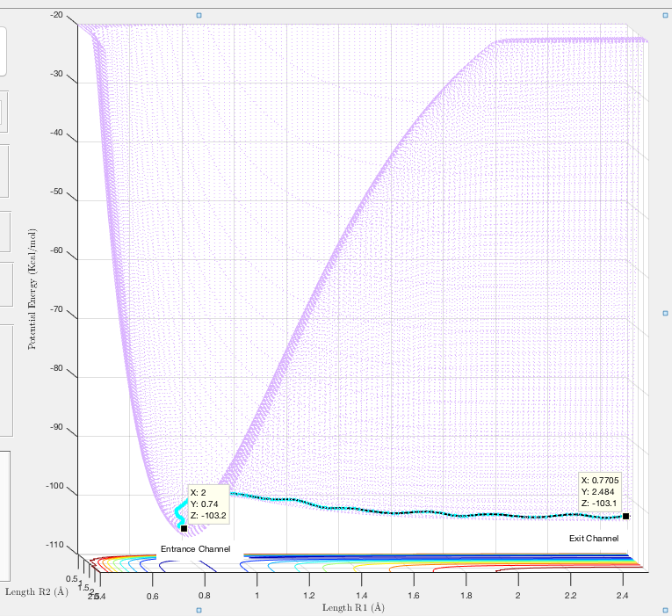The height and width of the screenshot is (616, 672).
Task: Select the 'Length R2 (Å)' axis label
Action: click(x=37, y=591)
